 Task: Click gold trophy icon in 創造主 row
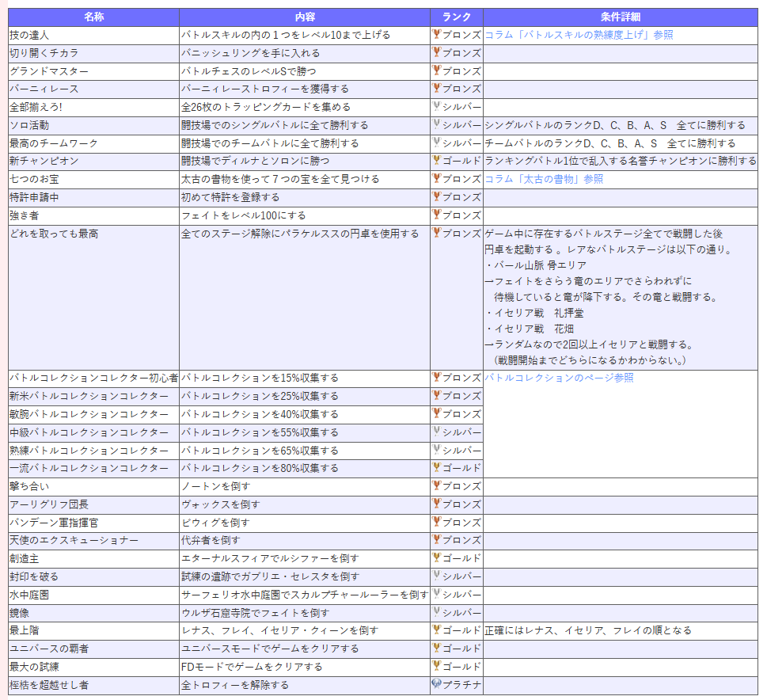coord(436,558)
